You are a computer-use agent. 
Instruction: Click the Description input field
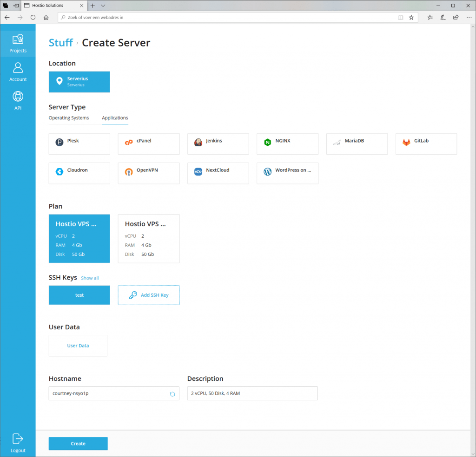[x=252, y=393]
